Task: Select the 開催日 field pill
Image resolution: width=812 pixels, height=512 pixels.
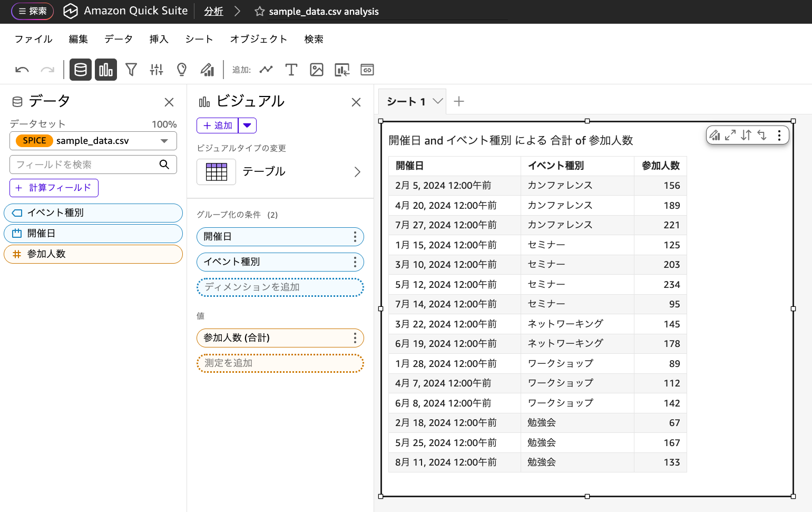Action: 93,233
